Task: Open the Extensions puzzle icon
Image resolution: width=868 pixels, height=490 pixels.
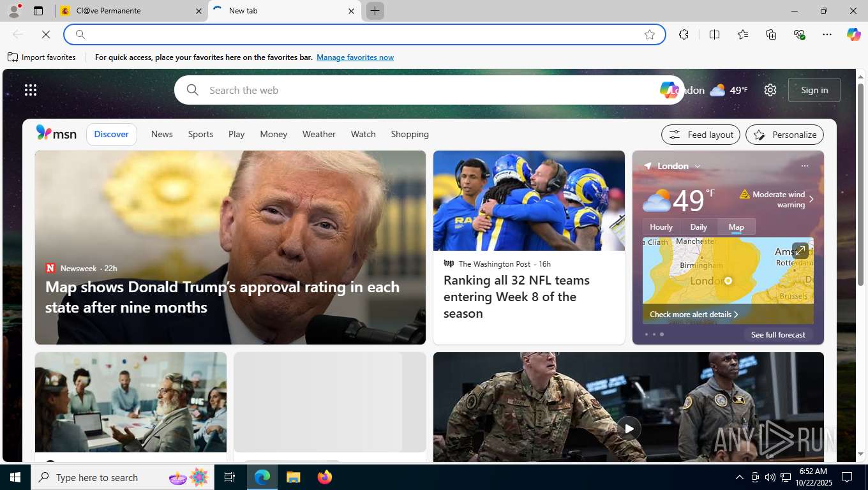Action: (684, 34)
